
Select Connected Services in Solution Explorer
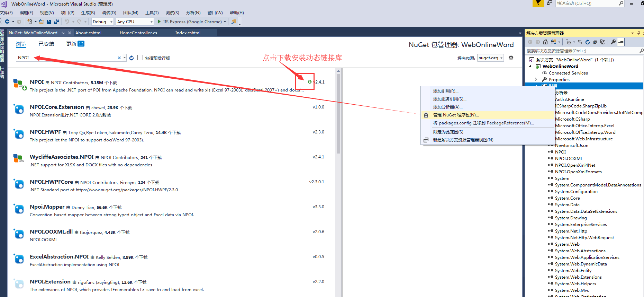[568, 73]
